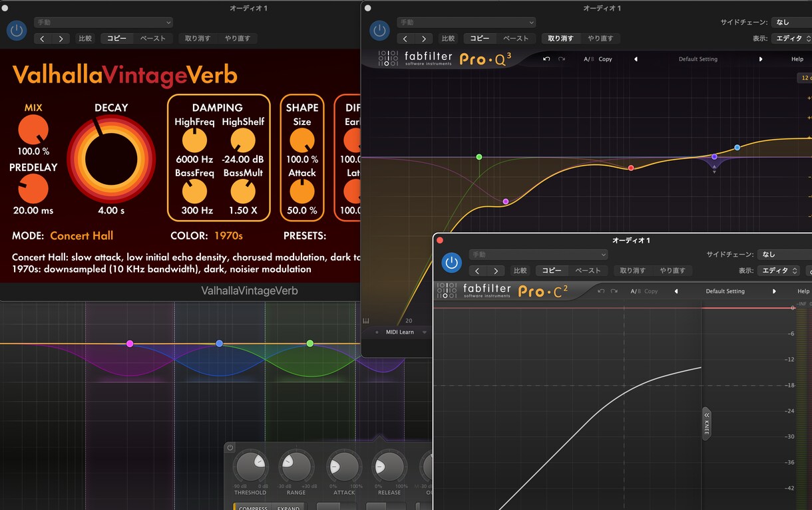This screenshot has height=510, width=812.
Task: Click previous preset arrow in ValhallaVintageVerb window
Action: pos(43,39)
